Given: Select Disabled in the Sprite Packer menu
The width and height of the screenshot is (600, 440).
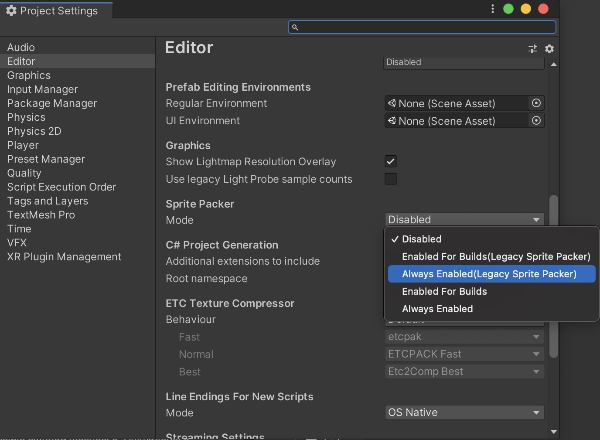Looking at the screenshot, I should tap(492, 239).
